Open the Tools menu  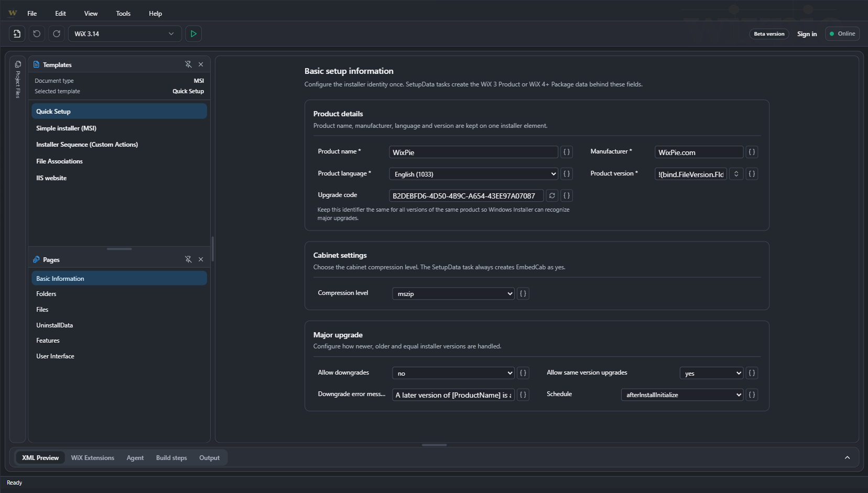[123, 14]
